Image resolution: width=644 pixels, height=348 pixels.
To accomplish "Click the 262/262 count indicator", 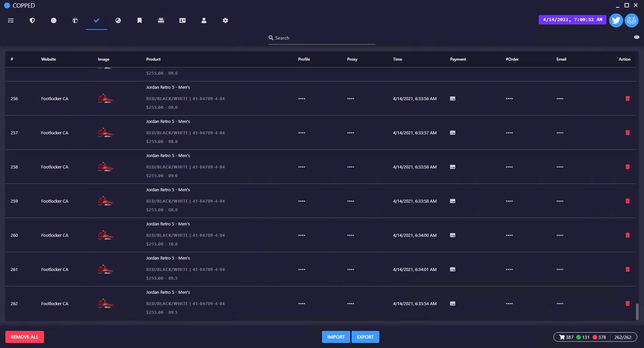I will [623, 337].
